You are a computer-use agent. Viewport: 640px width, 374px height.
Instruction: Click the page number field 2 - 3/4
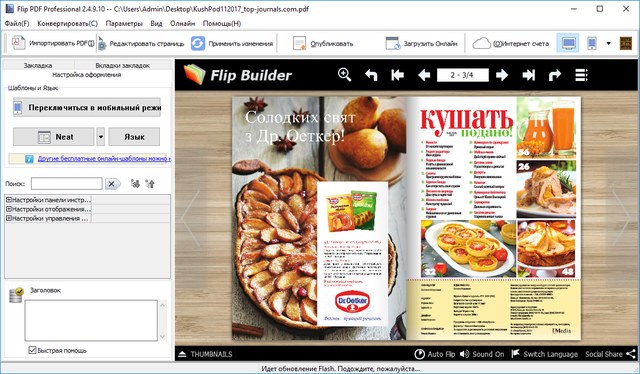pos(462,75)
